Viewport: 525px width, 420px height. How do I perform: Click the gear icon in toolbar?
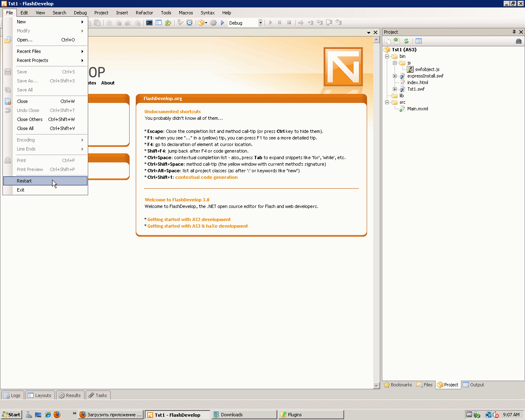pyautogui.click(x=213, y=23)
